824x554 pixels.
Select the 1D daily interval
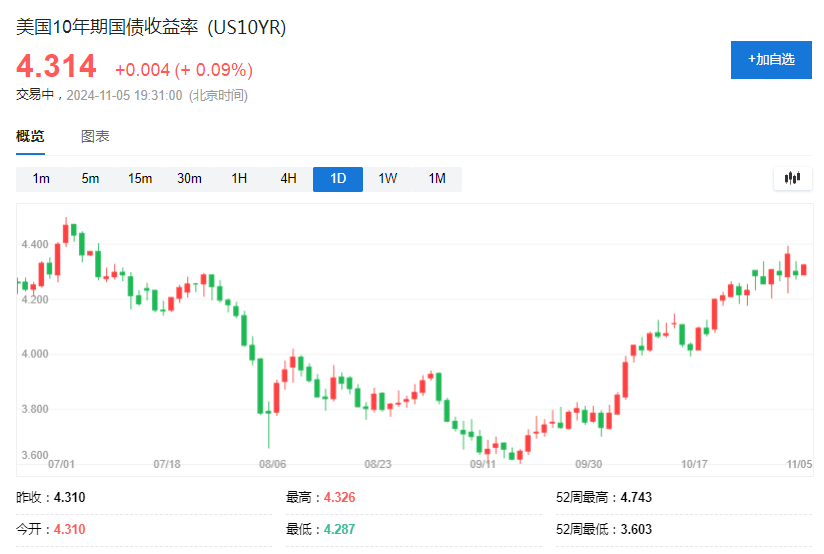[338, 179]
